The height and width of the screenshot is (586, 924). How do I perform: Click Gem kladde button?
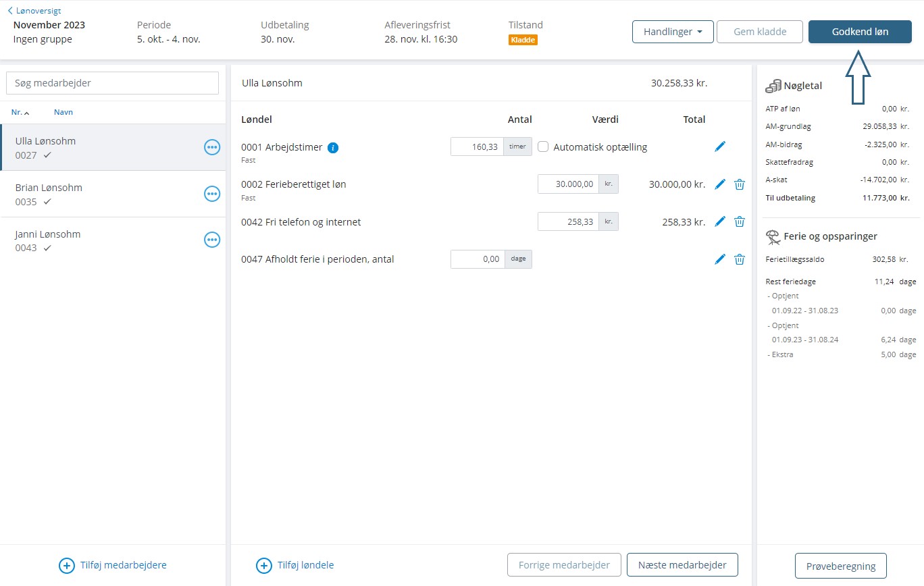760,32
